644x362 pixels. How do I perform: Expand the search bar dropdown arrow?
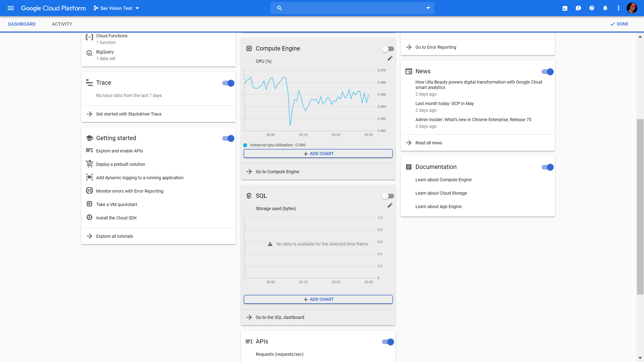[428, 8]
